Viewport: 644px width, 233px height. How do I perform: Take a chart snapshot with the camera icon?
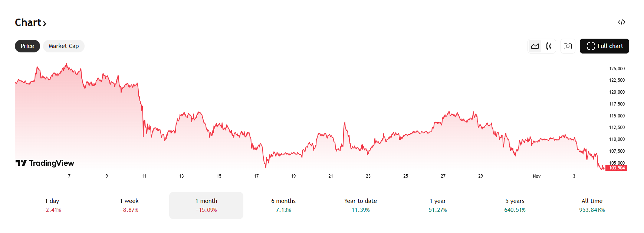pyautogui.click(x=568, y=46)
